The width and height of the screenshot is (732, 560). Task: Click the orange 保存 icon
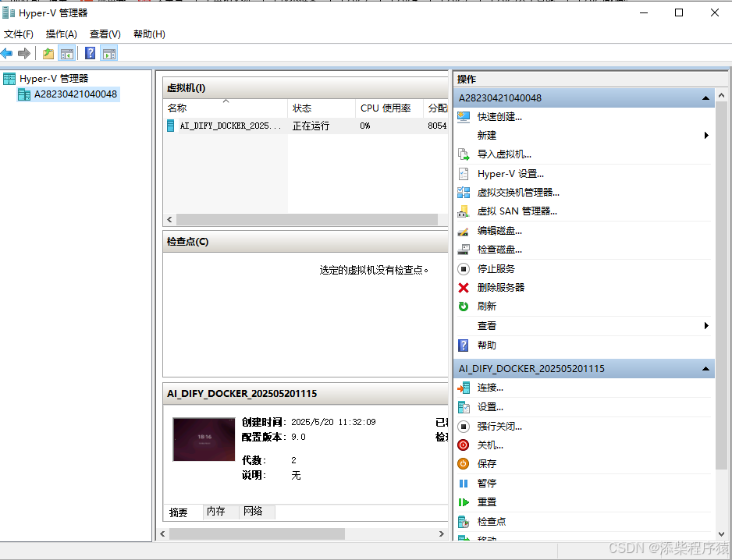pos(464,464)
